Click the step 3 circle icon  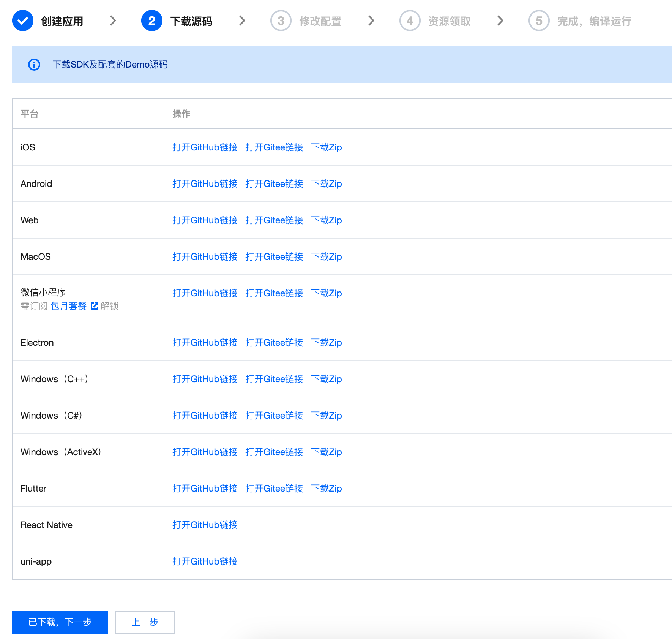pos(281,21)
